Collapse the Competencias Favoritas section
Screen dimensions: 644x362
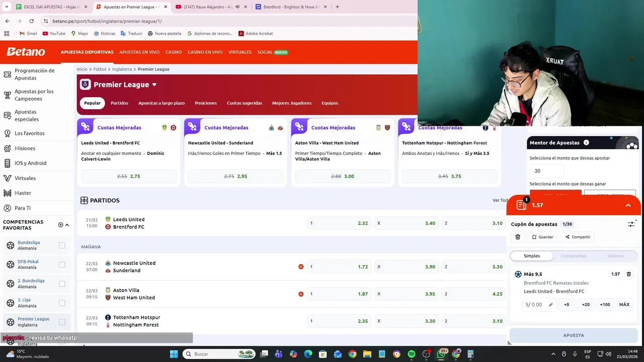pos(67,225)
